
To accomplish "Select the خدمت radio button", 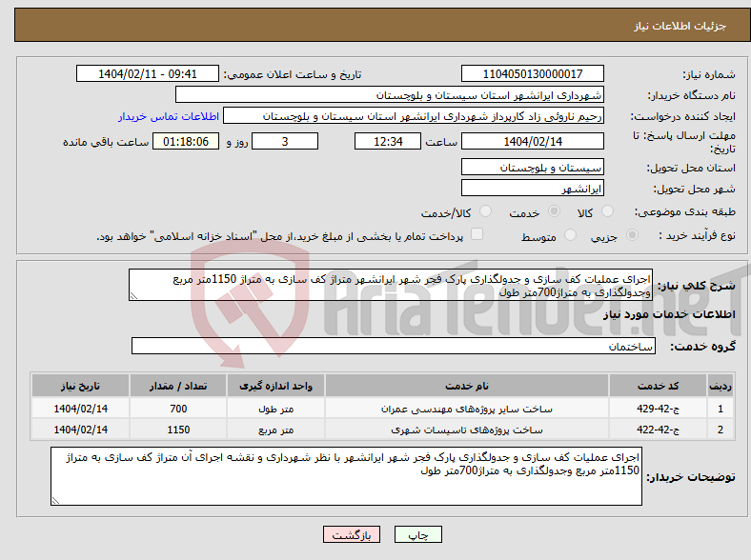I will [x=554, y=211].
